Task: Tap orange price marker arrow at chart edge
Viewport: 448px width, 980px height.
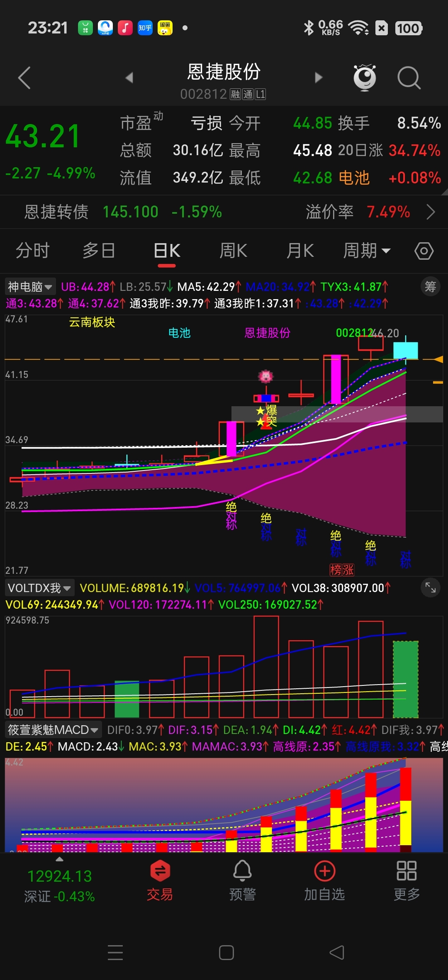Action: [x=438, y=359]
